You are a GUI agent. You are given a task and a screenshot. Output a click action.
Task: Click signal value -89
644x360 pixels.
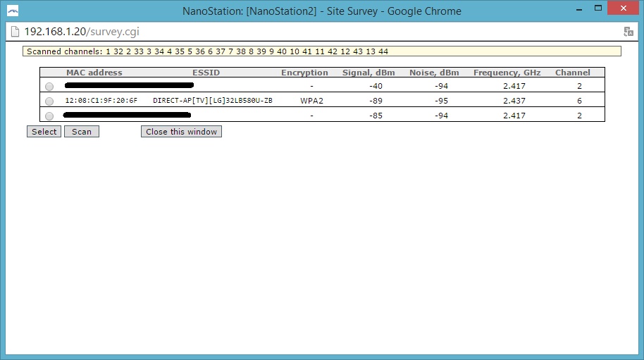(x=376, y=101)
